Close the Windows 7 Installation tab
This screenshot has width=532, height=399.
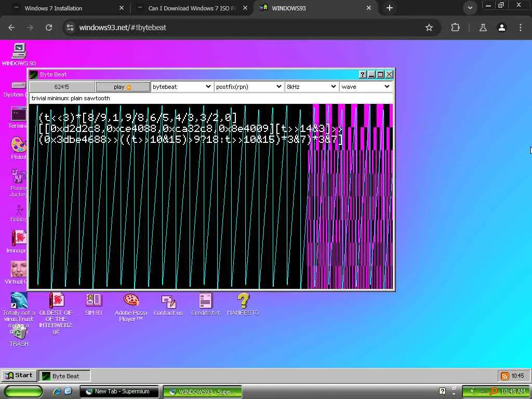coord(122,8)
